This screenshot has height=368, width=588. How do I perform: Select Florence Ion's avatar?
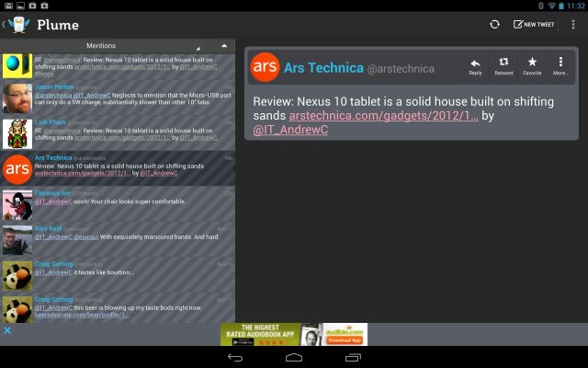click(17, 204)
